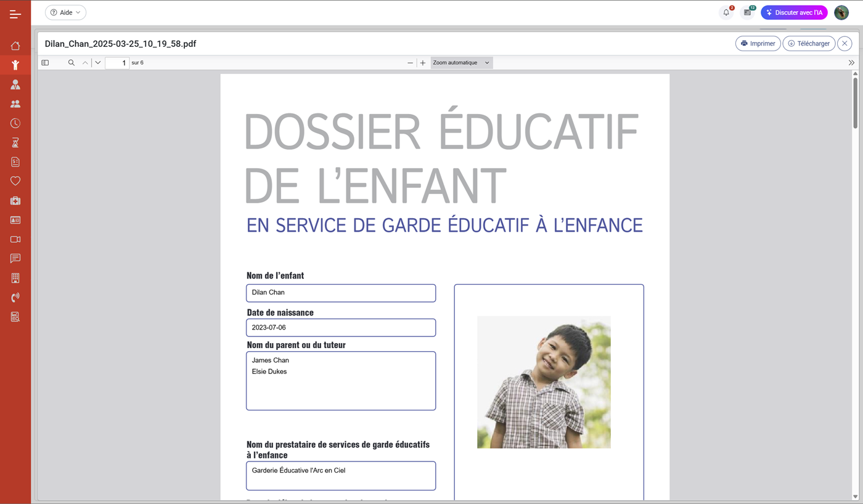This screenshot has height=504, width=863.
Task: Click the hamburger menu toggle at top left
Action: click(x=15, y=14)
